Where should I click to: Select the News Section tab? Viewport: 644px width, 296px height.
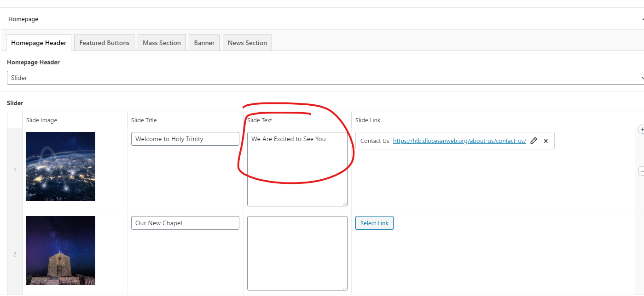pos(247,43)
